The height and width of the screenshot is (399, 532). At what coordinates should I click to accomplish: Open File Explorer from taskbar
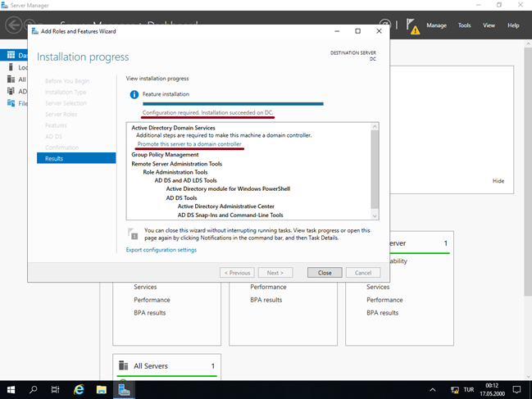click(x=102, y=390)
